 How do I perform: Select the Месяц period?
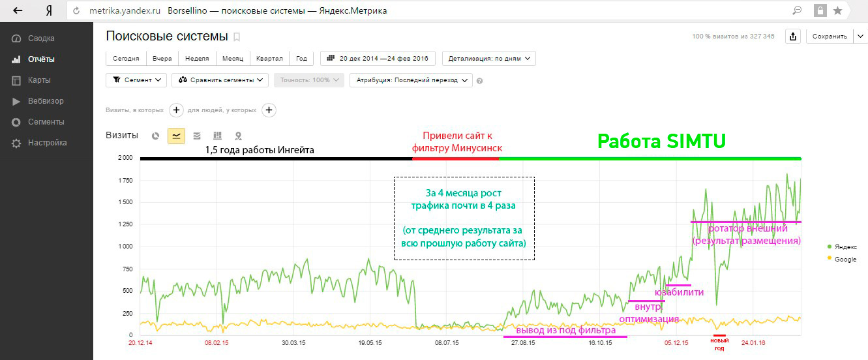pyautogui.click(x=233, y=58)
